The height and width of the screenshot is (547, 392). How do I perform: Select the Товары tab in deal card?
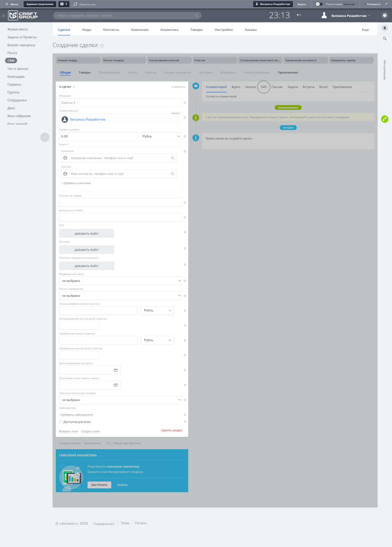pyautogui.click(x=84, y=72)
